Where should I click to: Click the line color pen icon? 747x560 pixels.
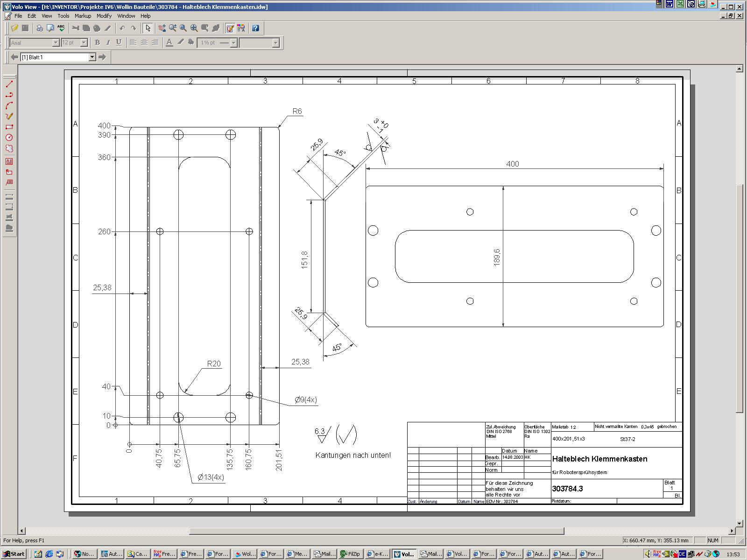(180, 42)
